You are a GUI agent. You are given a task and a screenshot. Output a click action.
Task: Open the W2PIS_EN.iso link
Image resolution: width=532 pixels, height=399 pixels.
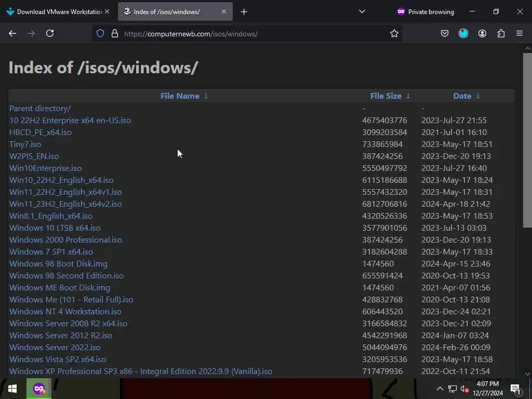point(34,156)
